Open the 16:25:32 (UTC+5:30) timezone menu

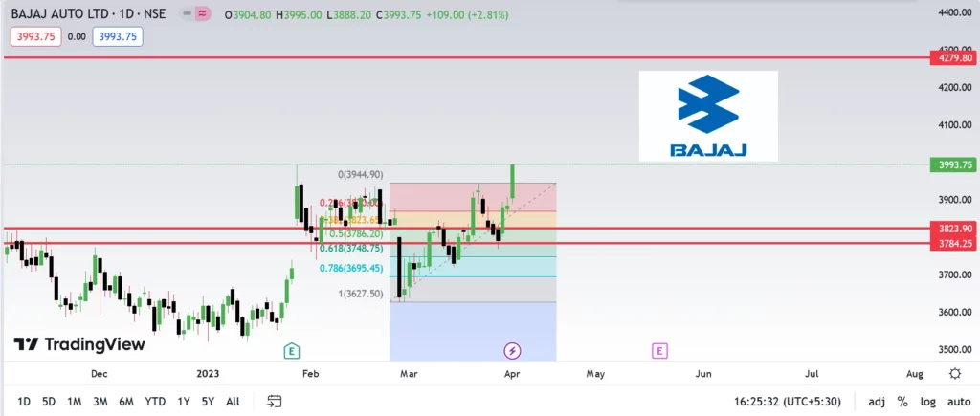[788, 401]
